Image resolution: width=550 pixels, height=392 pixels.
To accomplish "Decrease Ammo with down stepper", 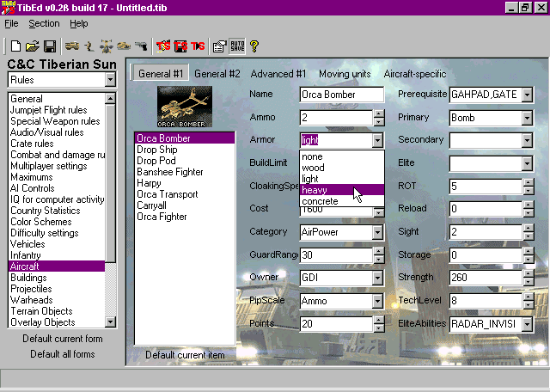I will click(379, 122).
